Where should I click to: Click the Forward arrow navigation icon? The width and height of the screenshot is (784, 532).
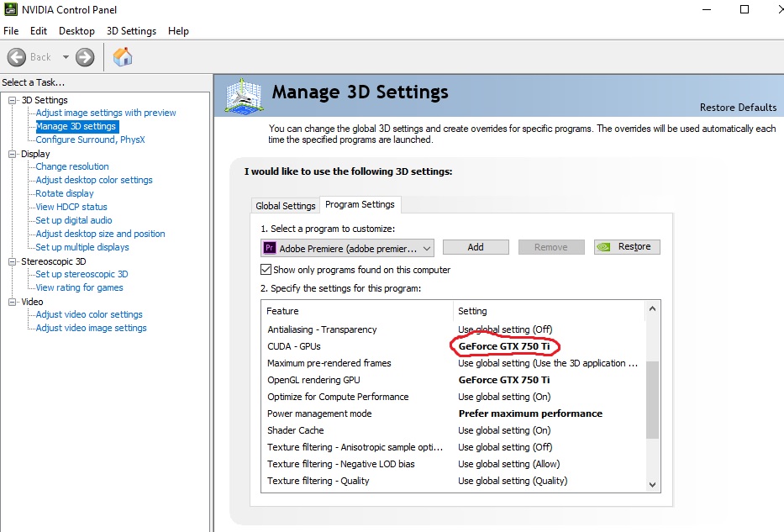click(85, 57)
